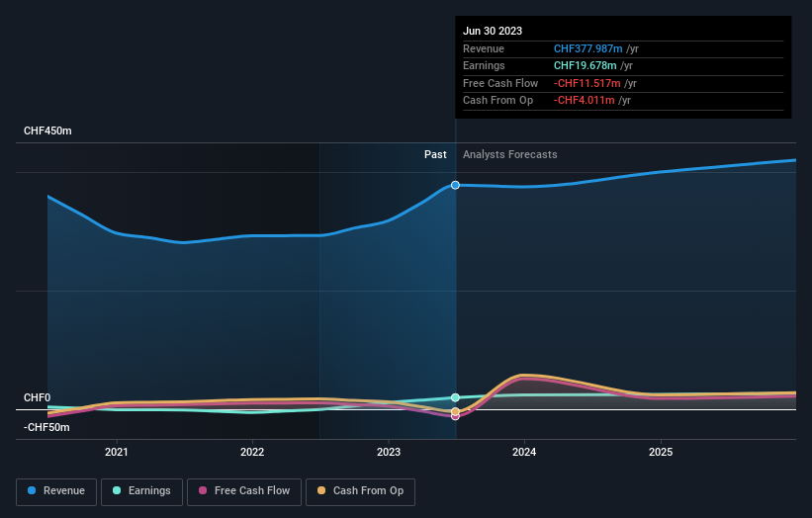Toggle the Cash From Op legend button

(360, 491)
